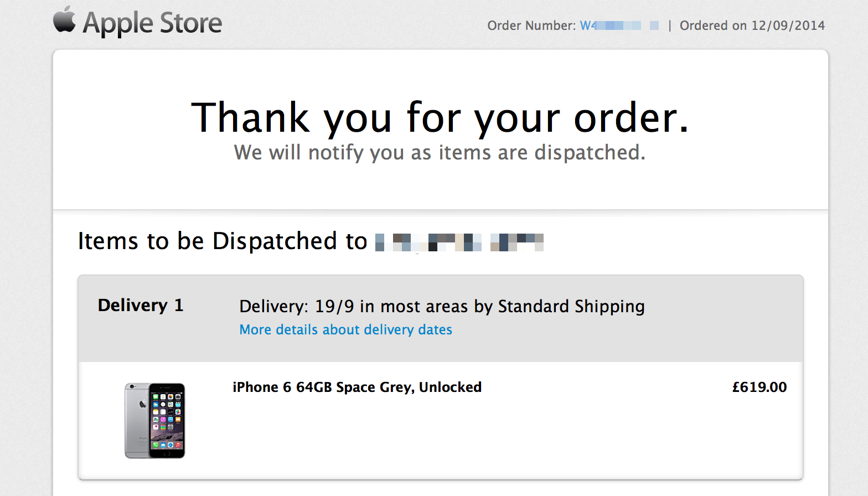
Task: Click the Items to be Dispatched to heading
Action: click(223, 241)
